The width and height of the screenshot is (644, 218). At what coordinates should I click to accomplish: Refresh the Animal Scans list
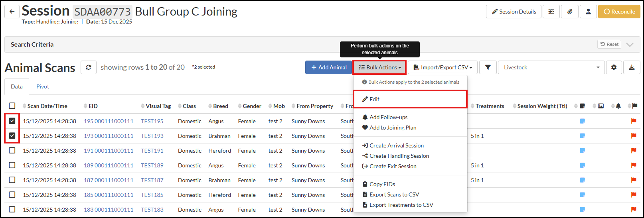coord(89,67)
